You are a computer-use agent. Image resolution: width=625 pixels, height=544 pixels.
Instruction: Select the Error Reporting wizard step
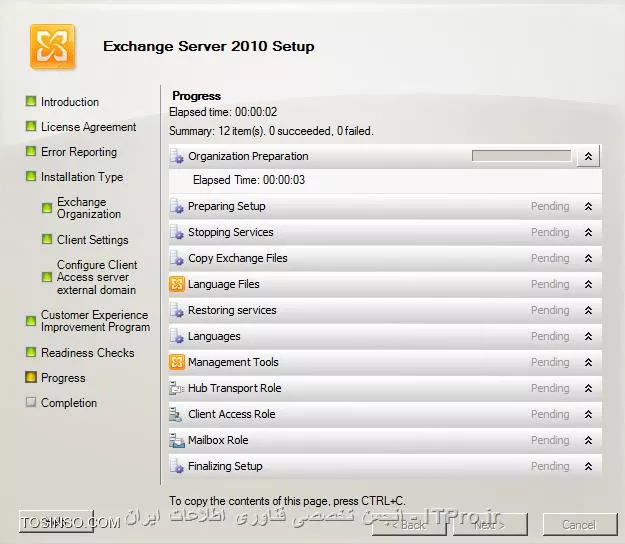79,152
